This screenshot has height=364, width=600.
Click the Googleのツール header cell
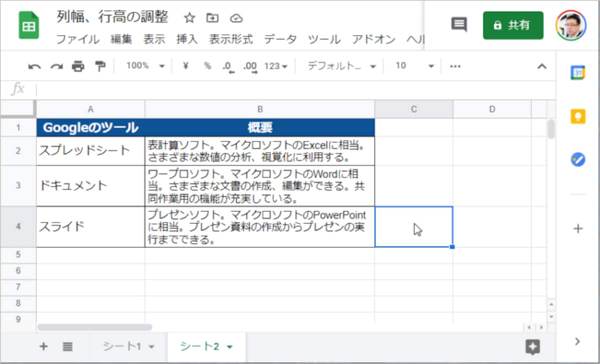90,127
